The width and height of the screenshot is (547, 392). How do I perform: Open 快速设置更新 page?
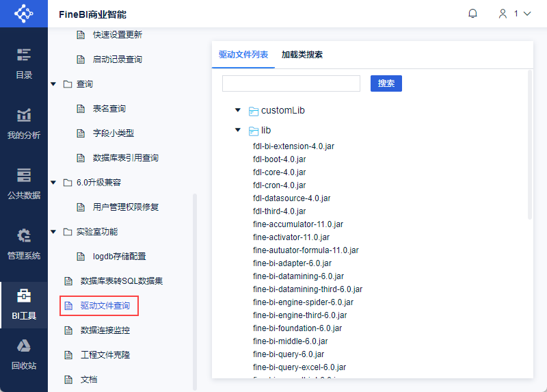(x=117, y=35)
